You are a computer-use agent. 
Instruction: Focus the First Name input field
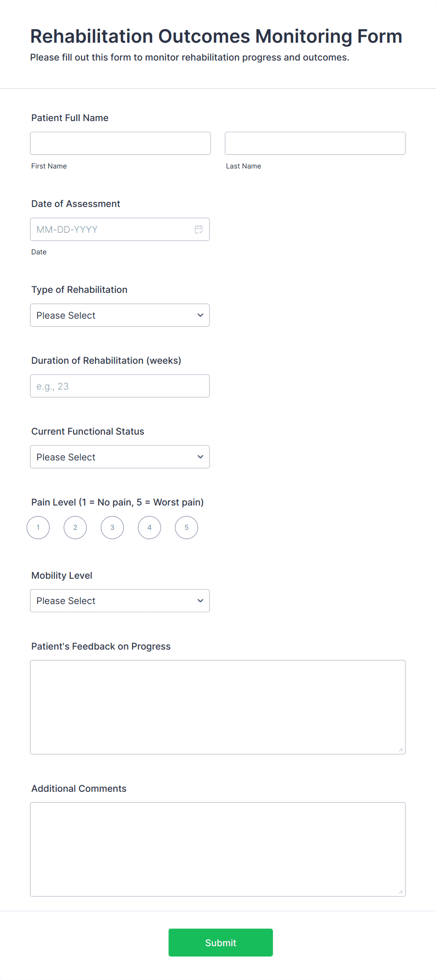pos(120,143)
